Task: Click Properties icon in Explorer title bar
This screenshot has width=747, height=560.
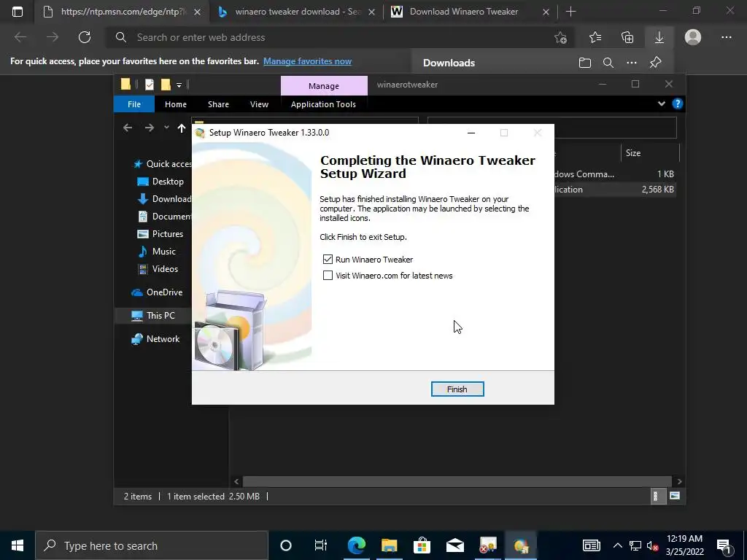Action: click(150, 85)
